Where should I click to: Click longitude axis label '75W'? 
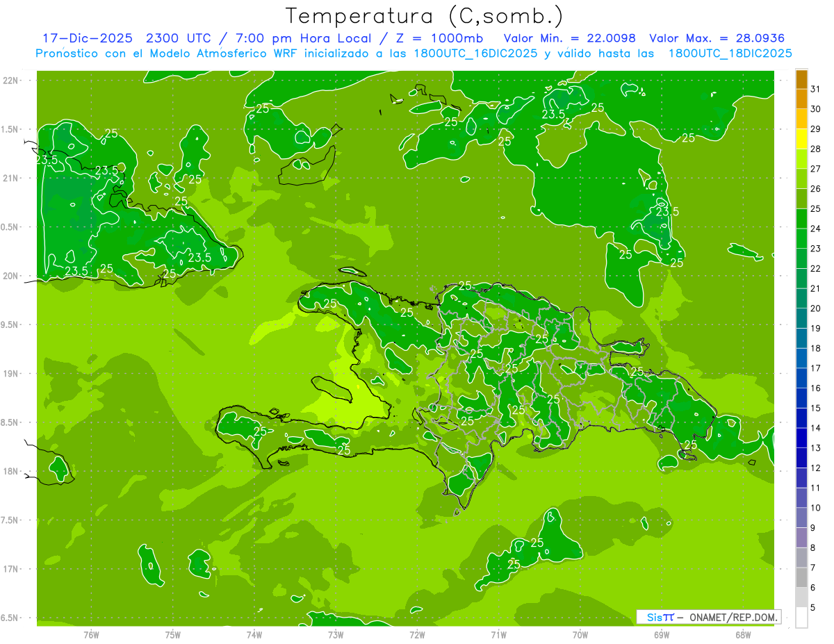[172, 635]
